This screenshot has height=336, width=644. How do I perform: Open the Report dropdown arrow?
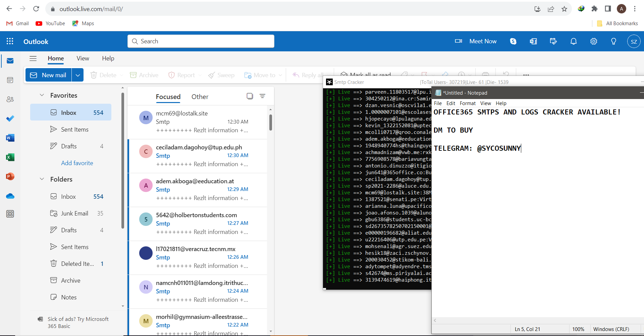point(200,75)
